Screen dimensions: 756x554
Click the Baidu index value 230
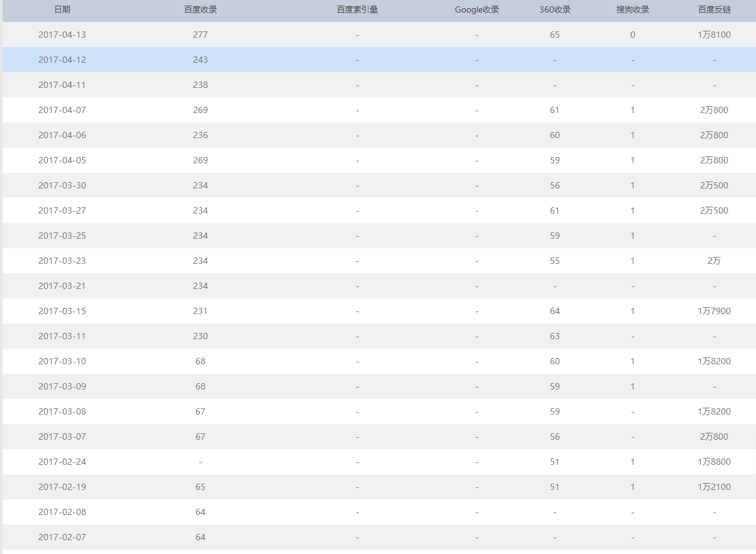click(200, 336)
